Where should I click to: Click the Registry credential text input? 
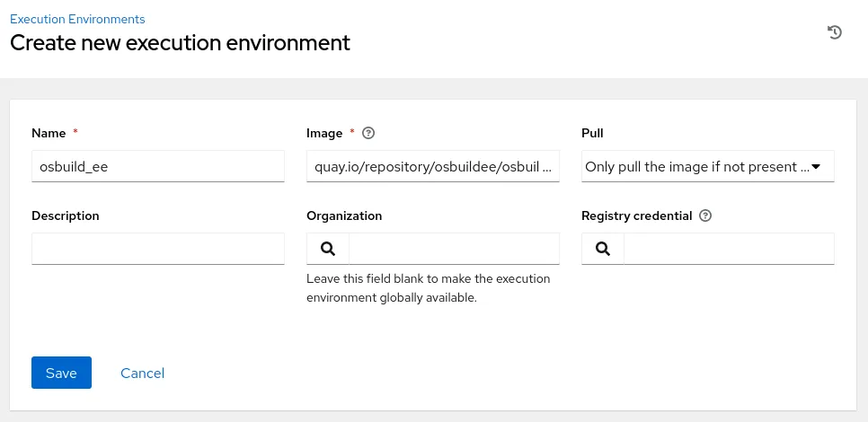point(728,249)
